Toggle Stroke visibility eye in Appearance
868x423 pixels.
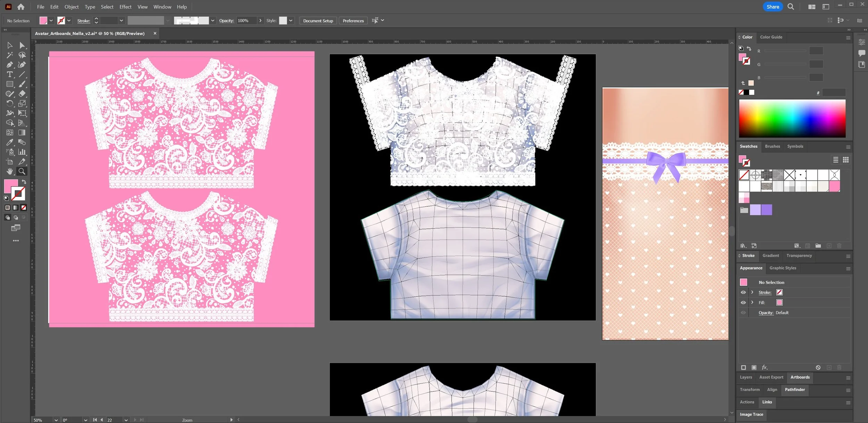click(x=743, y=292)
